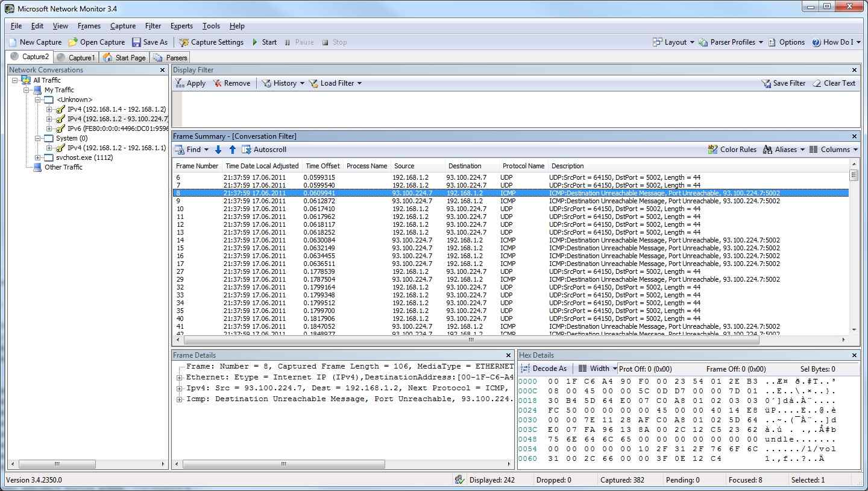Viewport: 868px width, 491px height.
Task: Open Columns dropdown
Action: 833,150
